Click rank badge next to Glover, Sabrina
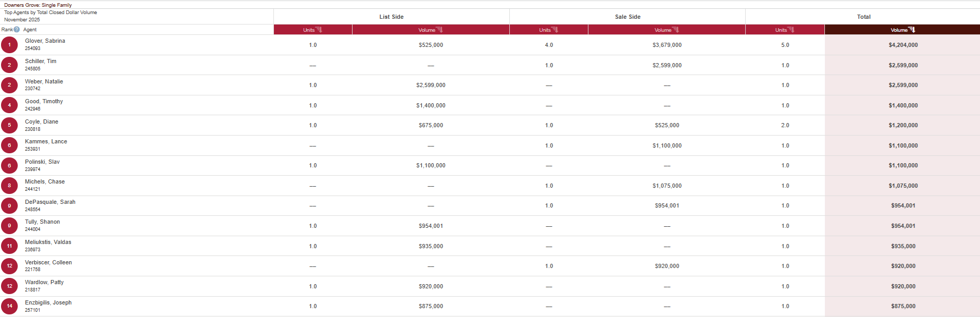 [x=9, y=45]
